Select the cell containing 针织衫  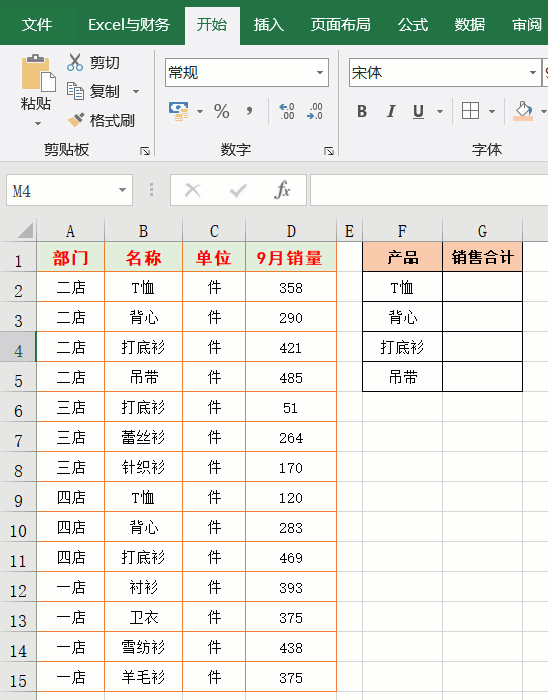click(x=143, y=467)
